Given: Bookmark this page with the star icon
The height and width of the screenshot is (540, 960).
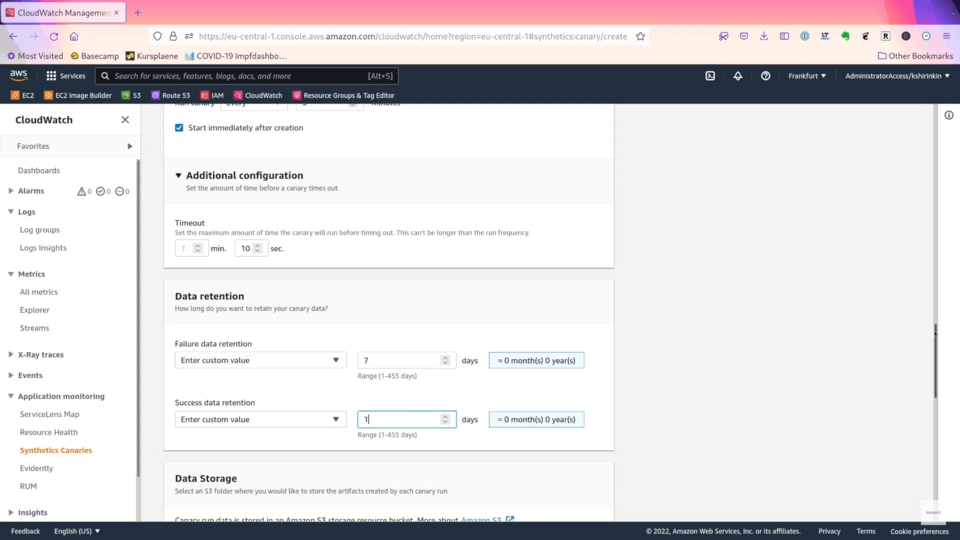Looking at the screenshot, I should (x=640, y=36).
